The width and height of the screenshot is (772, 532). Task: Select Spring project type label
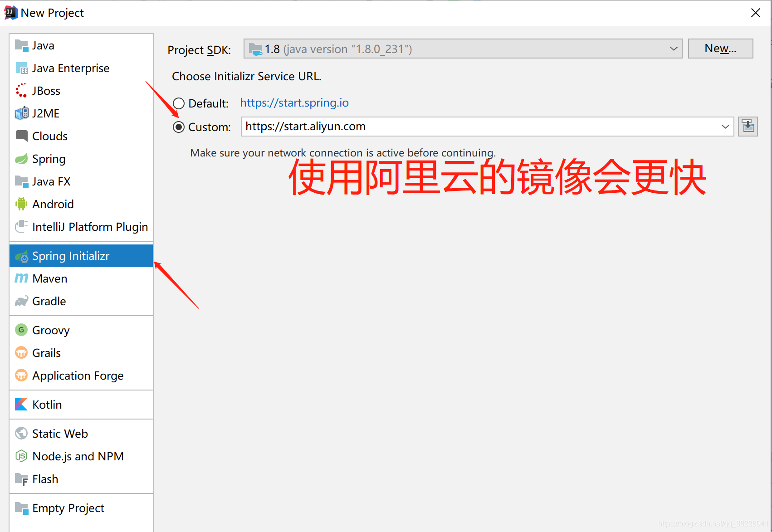[x=49, y=159]
